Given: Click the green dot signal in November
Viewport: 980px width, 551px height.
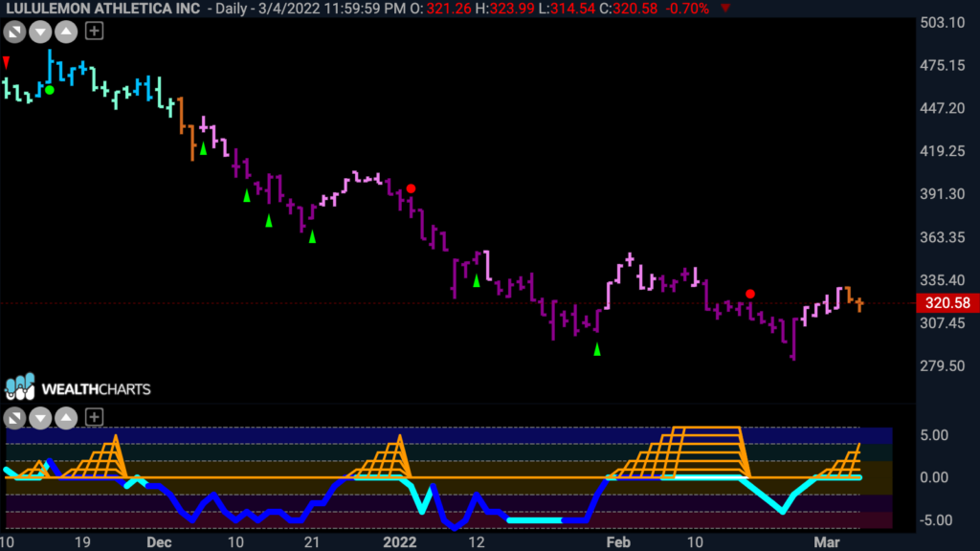Looking at the screenshot, I should tap(50, 90).
